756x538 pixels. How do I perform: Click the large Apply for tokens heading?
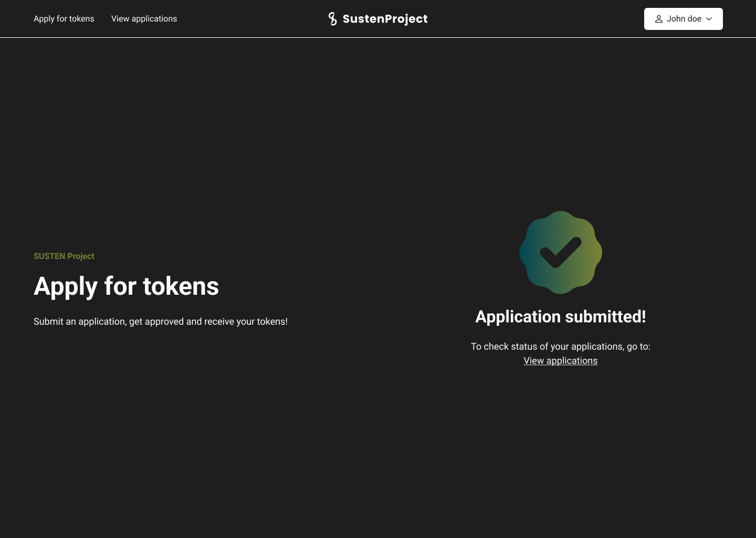(126, 286)
